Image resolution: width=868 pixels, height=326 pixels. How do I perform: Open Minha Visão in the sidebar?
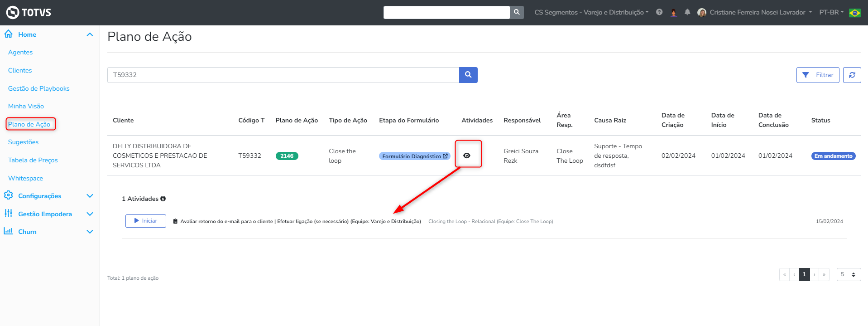tap(26, 106)
